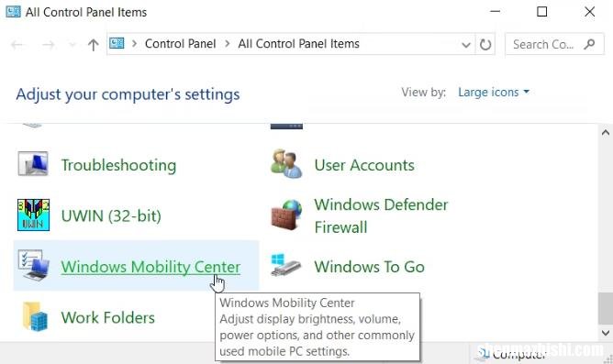Image resolution: width=613 pixels, height=364 pixels.
Task: Maximize the Control Panel window
Action: (x=541, y=12)
